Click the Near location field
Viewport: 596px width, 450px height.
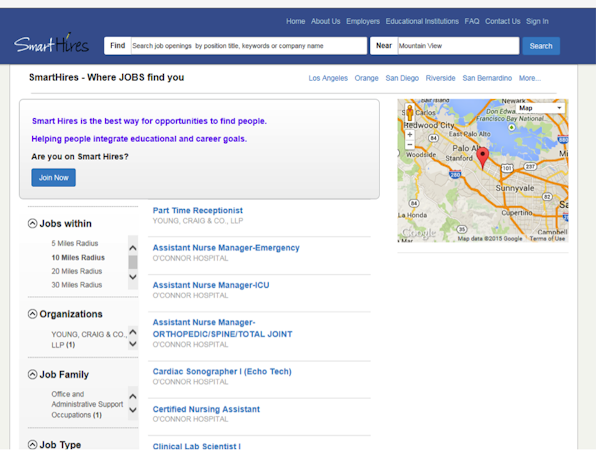coord(458,46)
